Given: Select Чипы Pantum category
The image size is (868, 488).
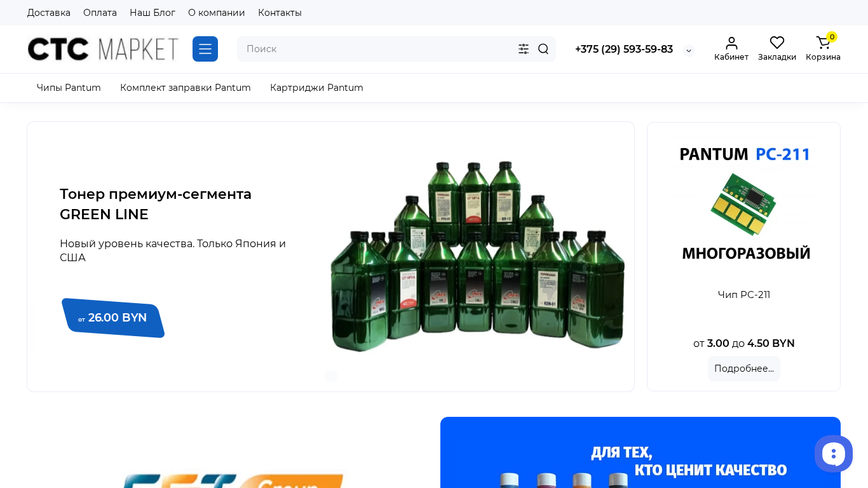Looking at the screenshot, I should tap(69, 88).
